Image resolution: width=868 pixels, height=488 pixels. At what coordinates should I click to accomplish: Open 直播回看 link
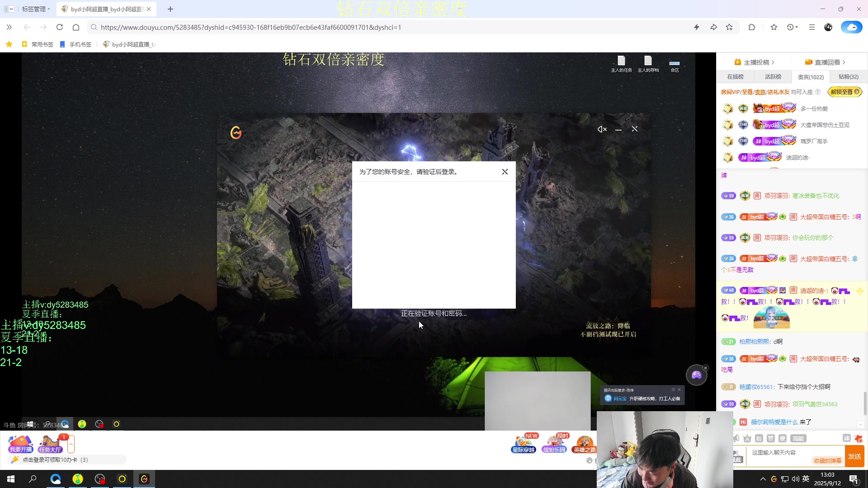click(825, 62)
